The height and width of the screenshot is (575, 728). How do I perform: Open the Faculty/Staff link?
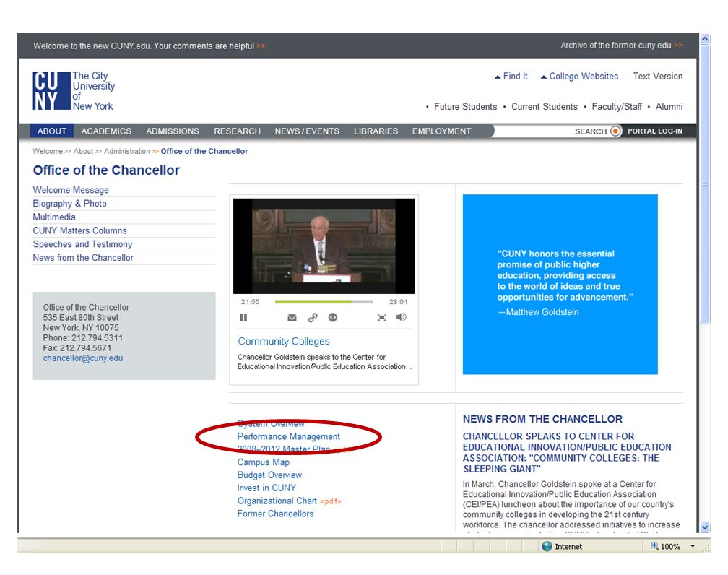[617, 107]
